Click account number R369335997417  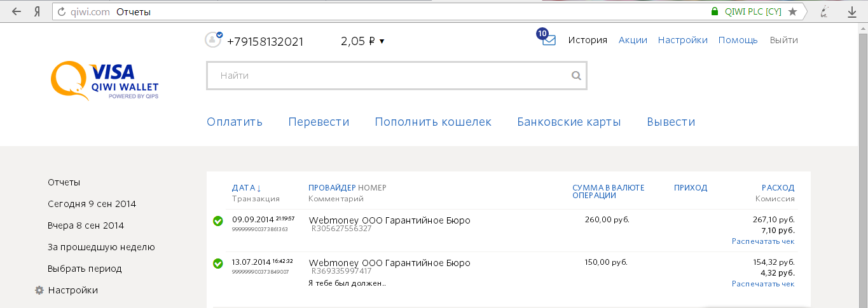pos(341,271)
